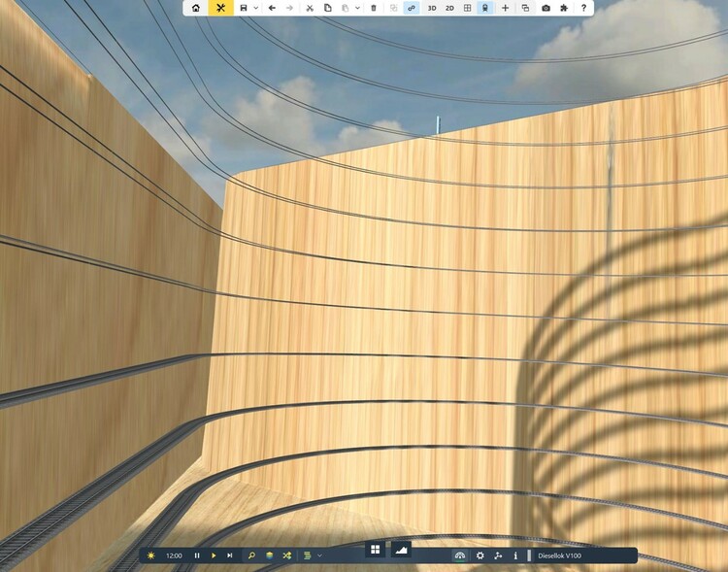Open the terrain landscape editor button

click(401, 550)
